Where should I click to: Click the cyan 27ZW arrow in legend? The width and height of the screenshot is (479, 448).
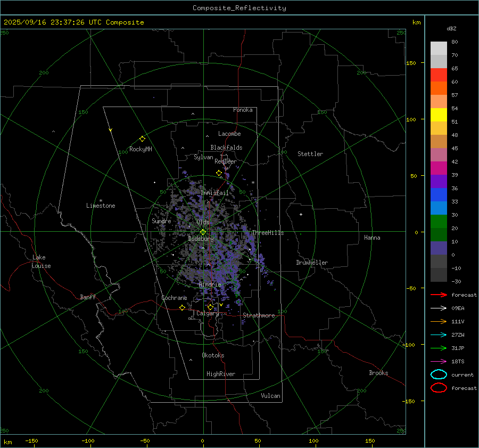[x=438, y=335]
